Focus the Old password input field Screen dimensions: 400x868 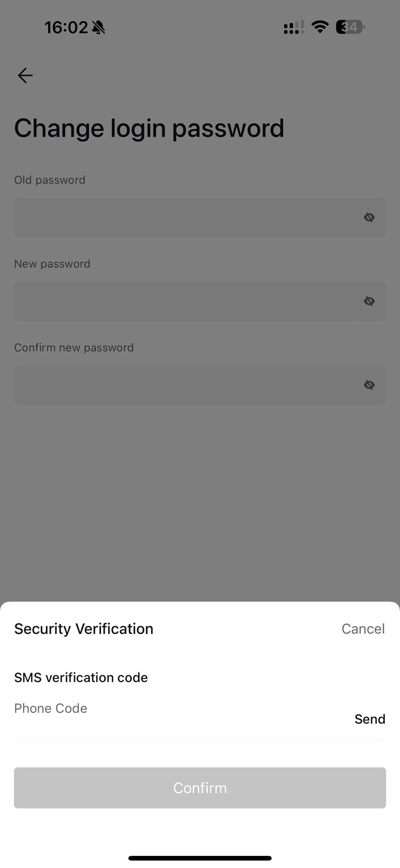click(x=200, y=217)
